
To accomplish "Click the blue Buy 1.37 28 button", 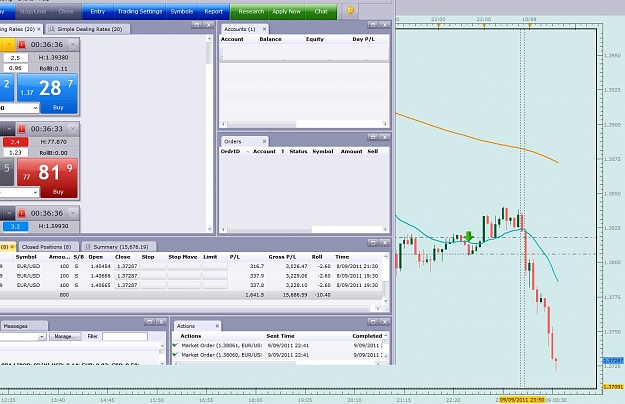I will click(x=47, y=94).
